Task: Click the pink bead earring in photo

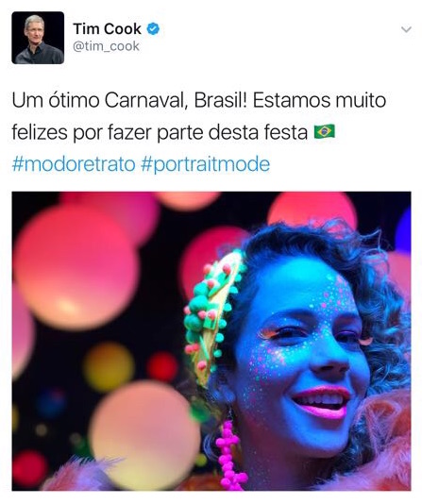Action: (x=230, y=453)
